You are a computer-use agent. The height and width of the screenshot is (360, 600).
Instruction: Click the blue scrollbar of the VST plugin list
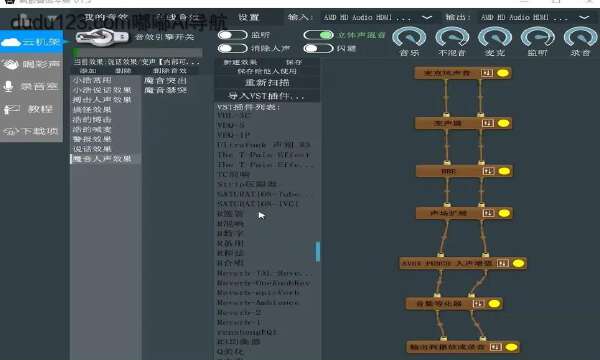[318, 251]
